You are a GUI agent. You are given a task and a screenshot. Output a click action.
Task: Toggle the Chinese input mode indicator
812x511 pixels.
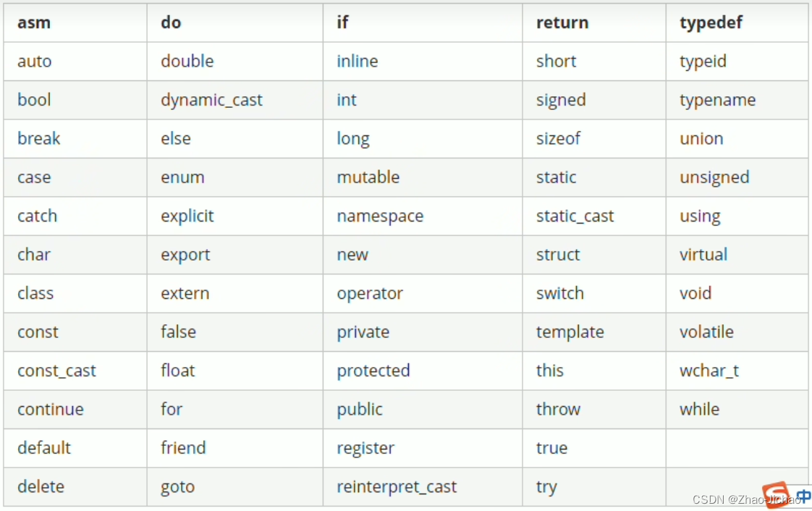click(x=803, y=496)
